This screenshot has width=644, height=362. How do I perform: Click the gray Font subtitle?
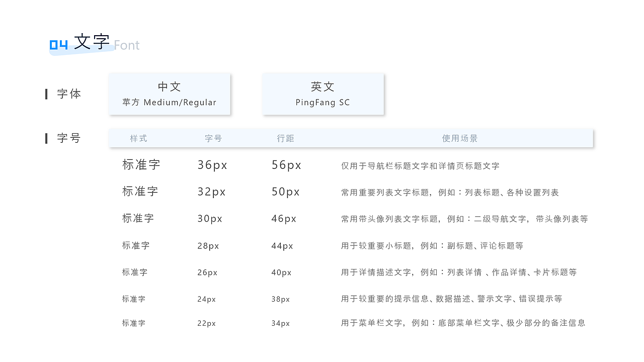coord(127,45)
